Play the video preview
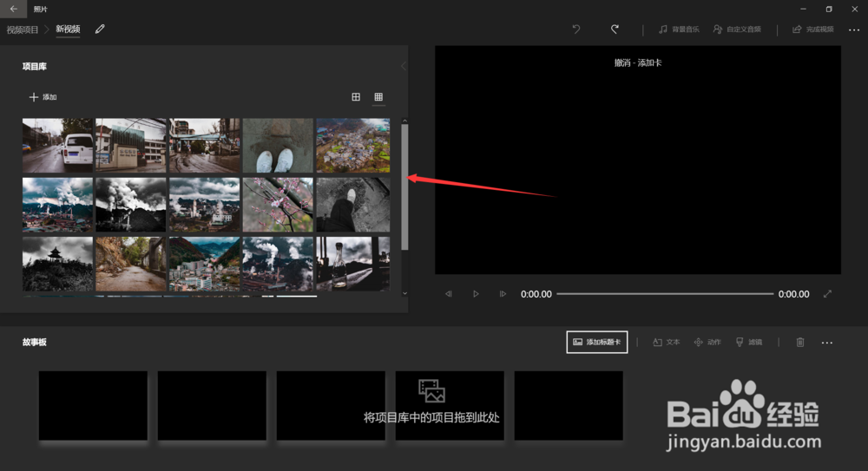This screenshot has width=868, height=471. [x=476, y=294]
